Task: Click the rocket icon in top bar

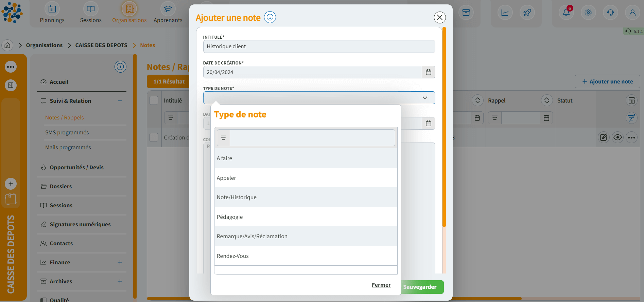Action: tap(527, 13)
